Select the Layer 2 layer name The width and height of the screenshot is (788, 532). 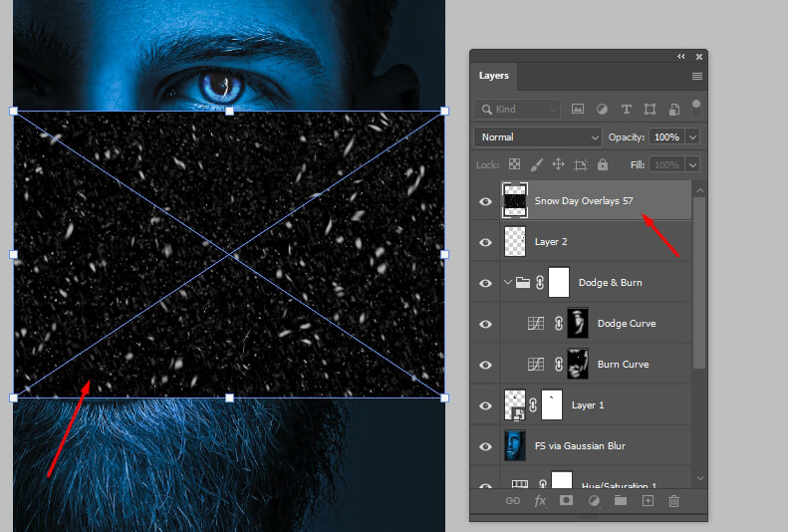point(551,242)
